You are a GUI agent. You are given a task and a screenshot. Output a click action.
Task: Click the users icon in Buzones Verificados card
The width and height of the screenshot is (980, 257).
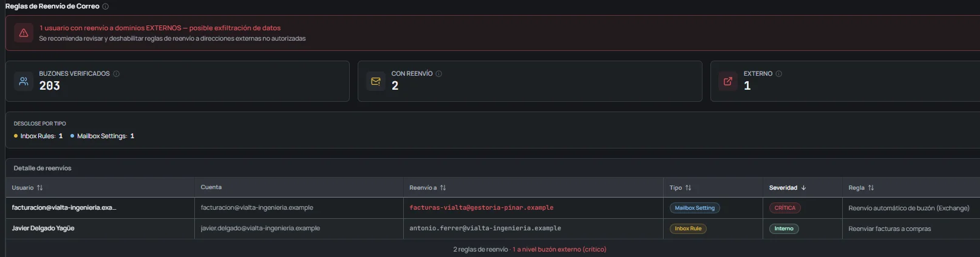coord(24,81)
